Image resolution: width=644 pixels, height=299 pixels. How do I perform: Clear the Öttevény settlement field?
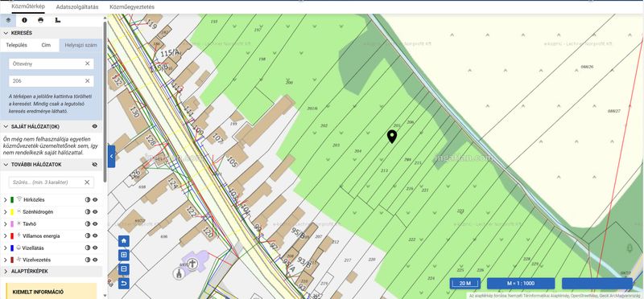pyautogui.click(x=87, y=63)
